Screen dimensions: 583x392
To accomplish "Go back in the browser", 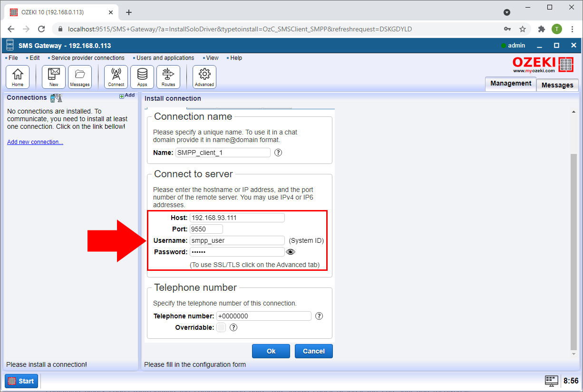I will 11,29.
